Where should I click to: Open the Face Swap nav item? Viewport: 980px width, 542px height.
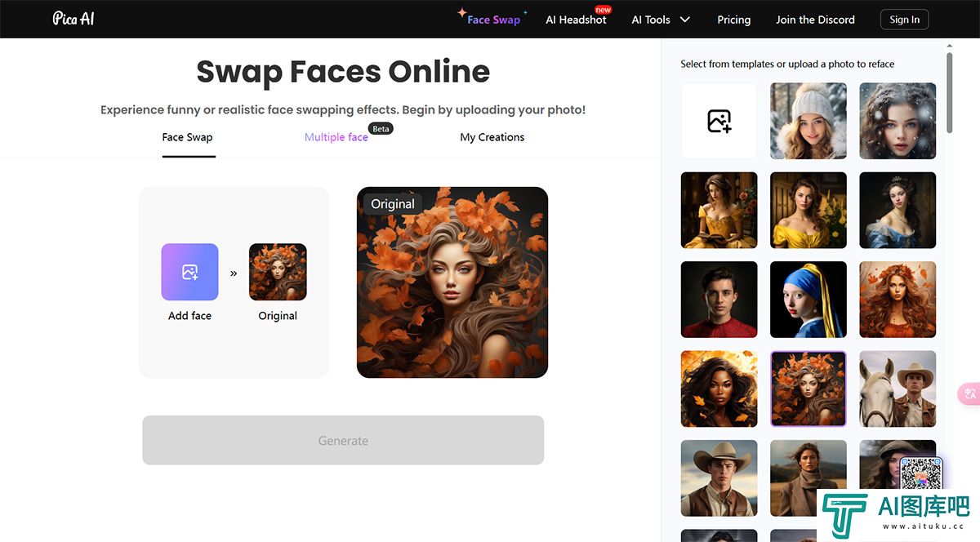[493, 20]
